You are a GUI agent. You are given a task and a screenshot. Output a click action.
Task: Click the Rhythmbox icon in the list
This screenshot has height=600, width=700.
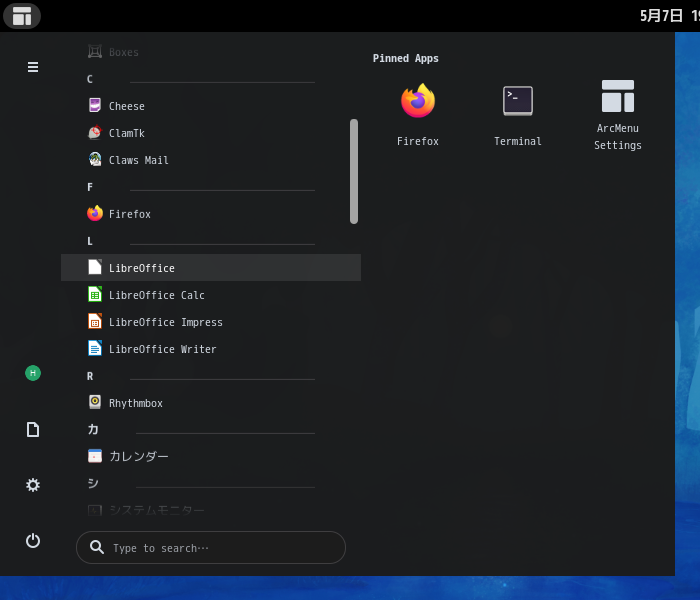pyautogui.click(x=95, y=402)
